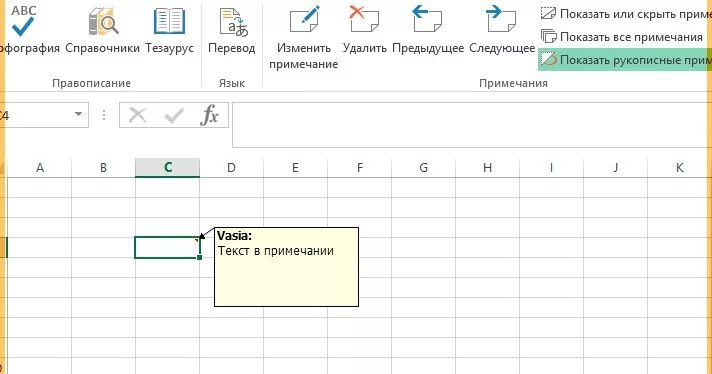Select column A header
The width and height of the screenshot is (712, 374).
[40, 168]
